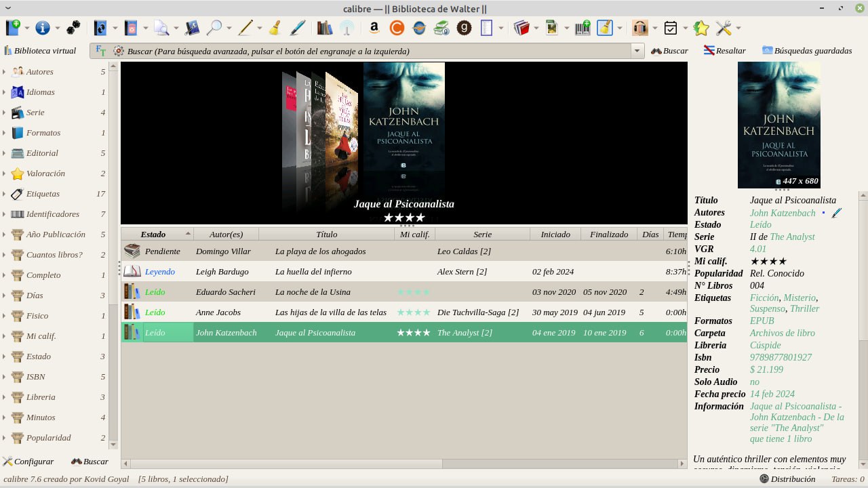Open dropdown arrow beside the wrench icon
The width and height of the screenshot is (868, 488).
738,28
